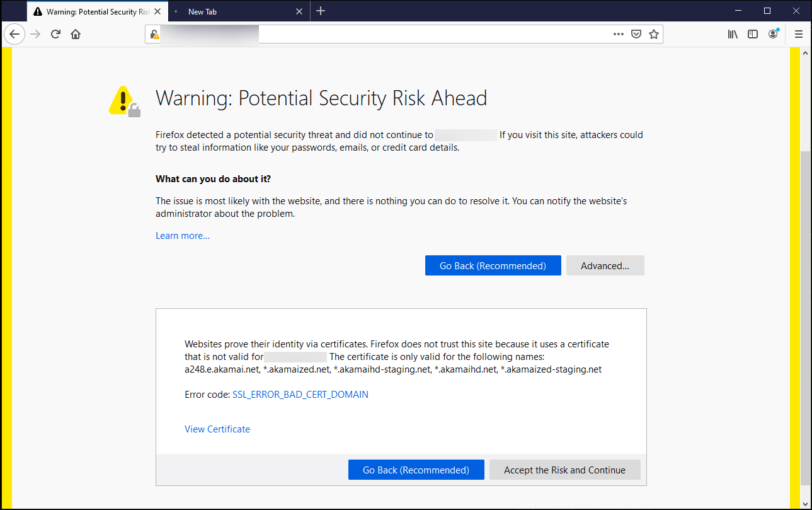Save this page to Pocket
Viewport: 812px width, 510px height.
pyautogui.click(x=636, y=34)
